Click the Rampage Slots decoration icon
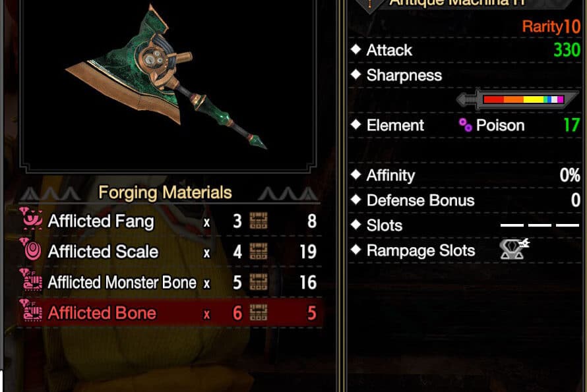Viewport: 587px width, 392px height. (x=514, y=249)
